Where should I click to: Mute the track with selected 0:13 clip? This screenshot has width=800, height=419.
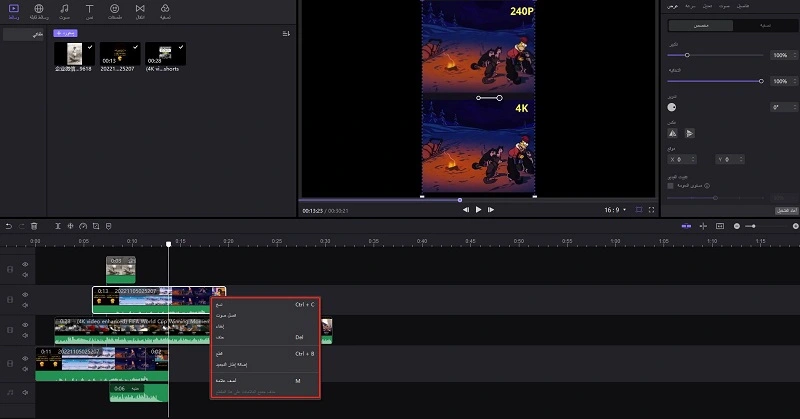click(x=25, y=305)
